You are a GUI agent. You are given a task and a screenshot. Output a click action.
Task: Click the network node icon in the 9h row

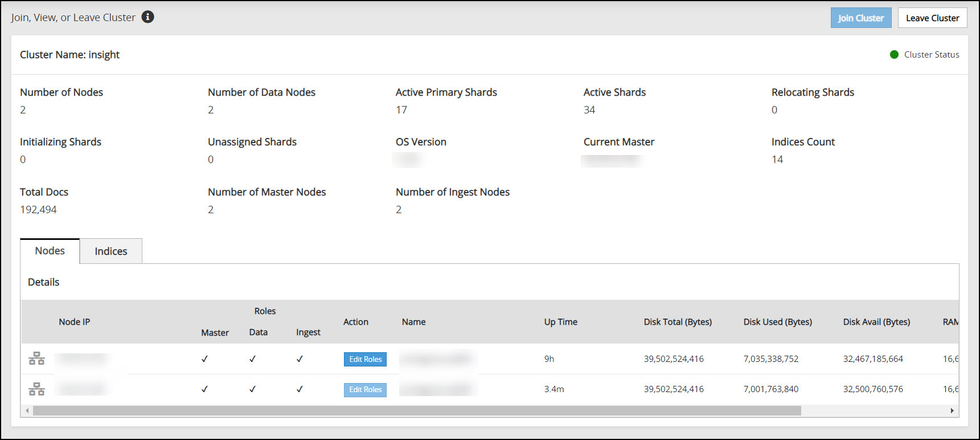(x=36, y=358)
